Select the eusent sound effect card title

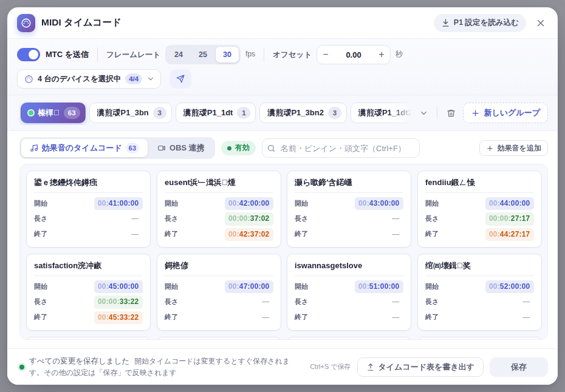tap(200, 183)
